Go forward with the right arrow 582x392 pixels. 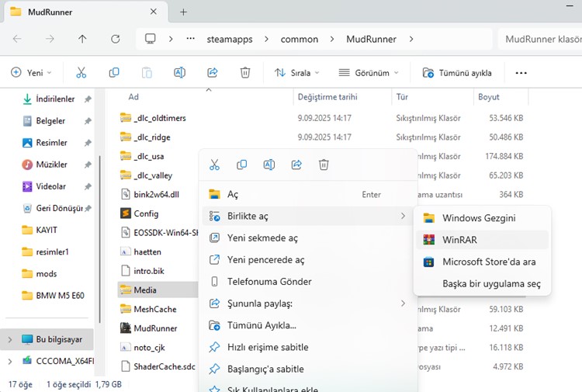(50, 39)
